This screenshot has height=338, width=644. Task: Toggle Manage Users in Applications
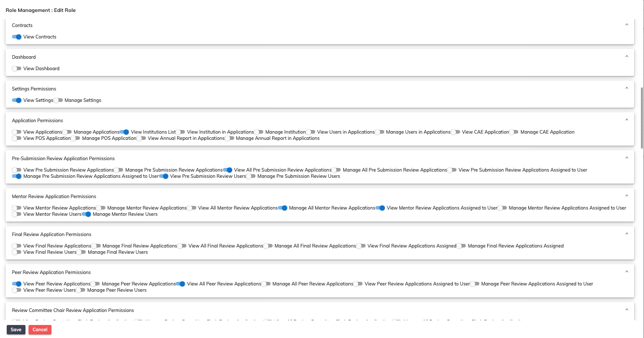tap(380, 132)
